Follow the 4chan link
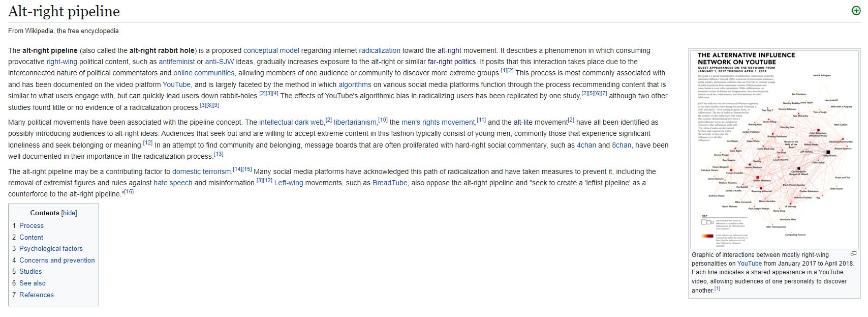 [586, 146]
